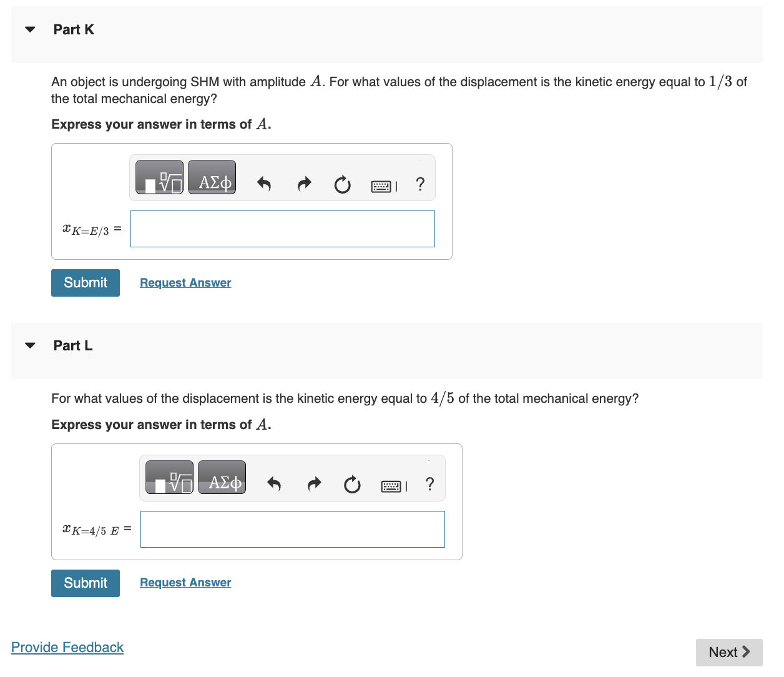
Task: Request the answer for Part L
Action: tap(185, 582)
